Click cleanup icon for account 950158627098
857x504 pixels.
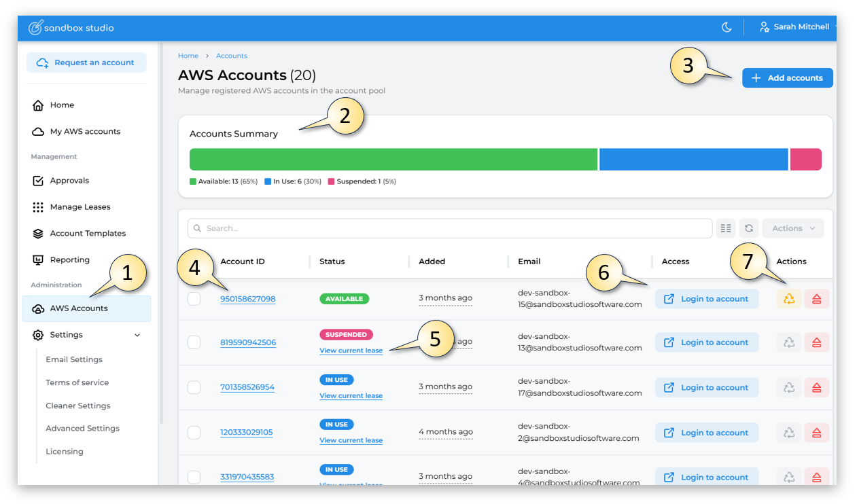click(x=789, y=299)
